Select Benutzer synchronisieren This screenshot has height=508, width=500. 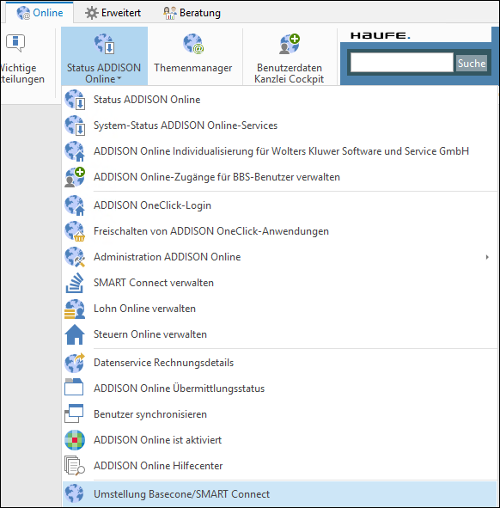(x=280, y=414)
